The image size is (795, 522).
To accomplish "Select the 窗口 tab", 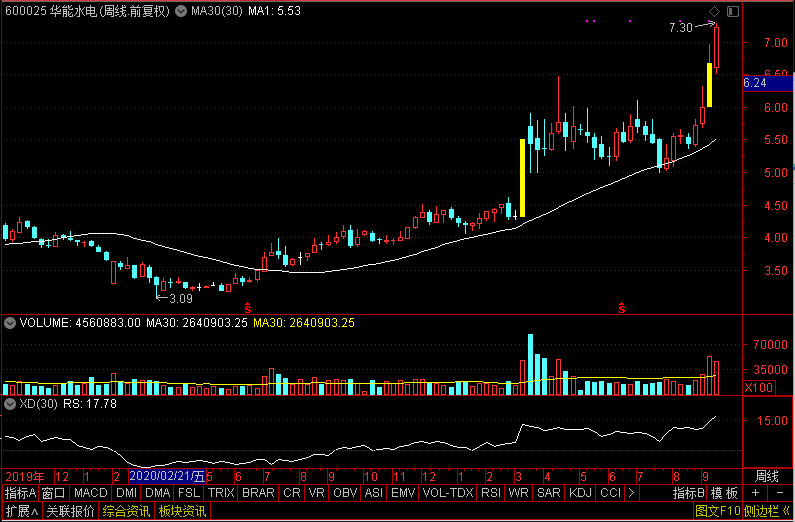I will click(54, 493).
